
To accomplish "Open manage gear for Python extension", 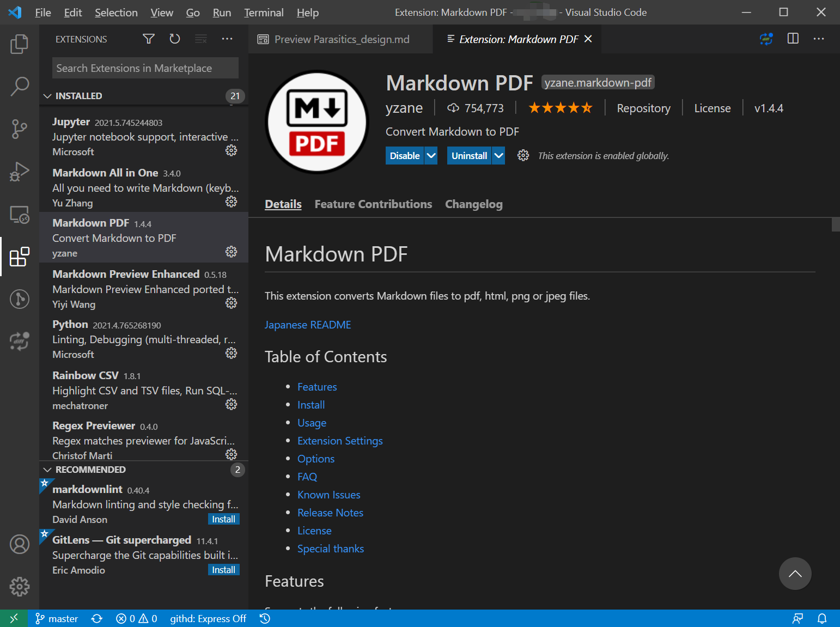I will [x=232, y=353].
